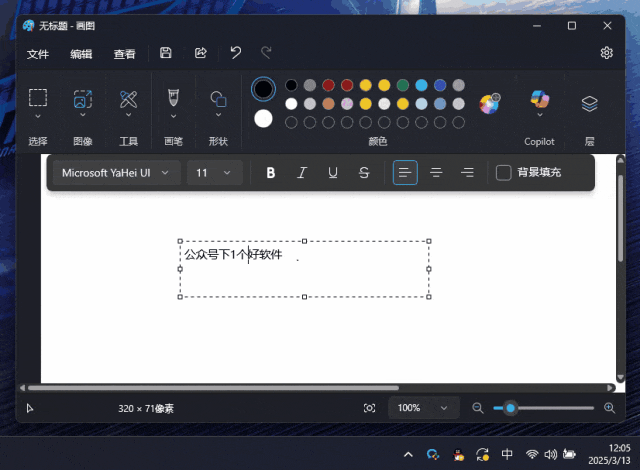This screenshot has height=470, width=640.
Task: Pick the bright blue swatch in top row
Action: point(421,85)
